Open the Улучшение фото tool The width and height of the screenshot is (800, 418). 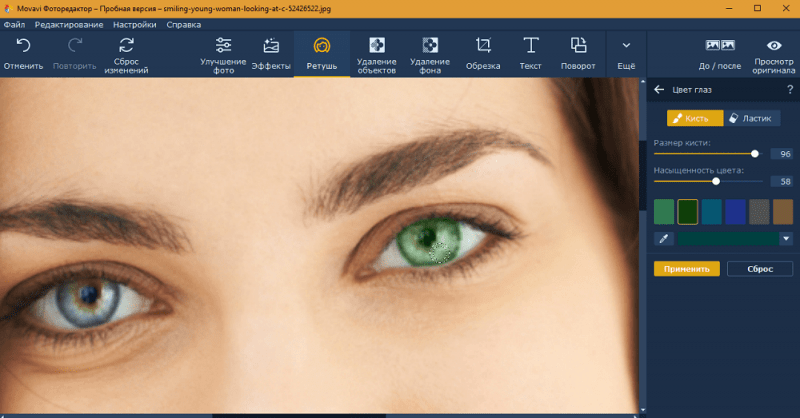tap(223, 46)
